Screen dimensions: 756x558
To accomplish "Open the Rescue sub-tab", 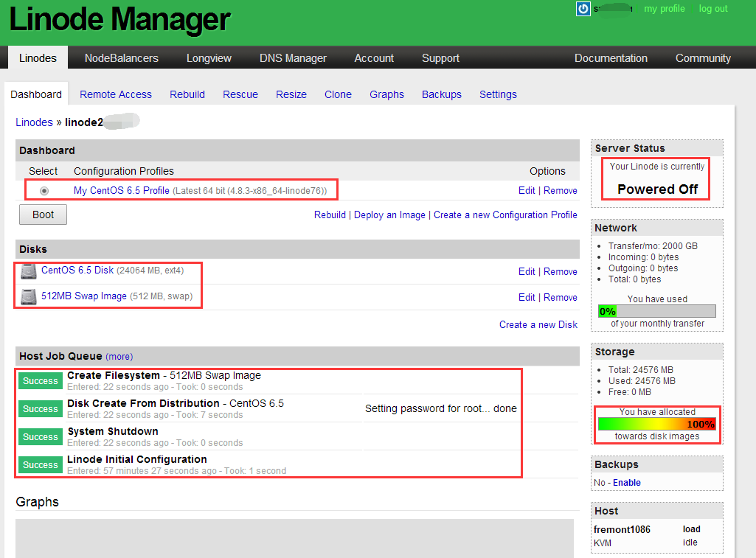I will (240, 94).
